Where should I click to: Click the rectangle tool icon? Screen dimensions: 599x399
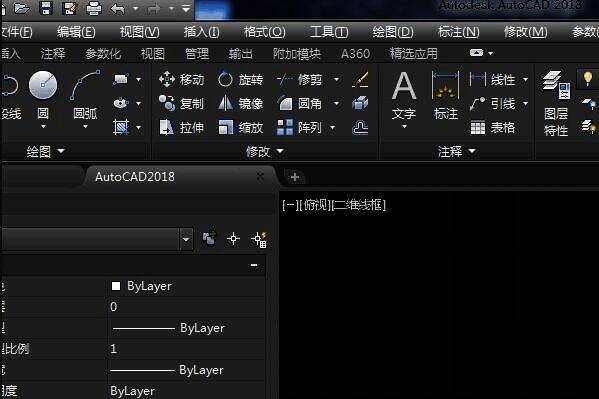[x=121, y=79]
